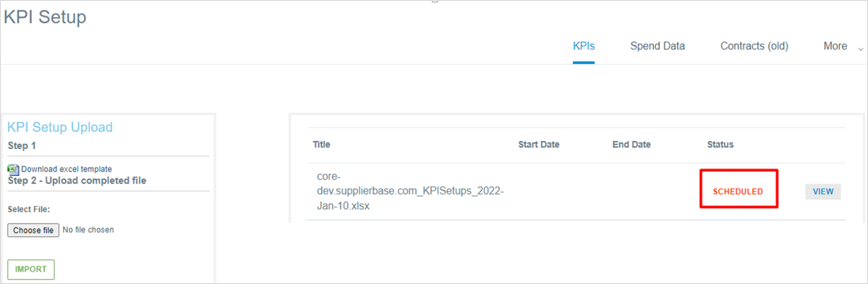Viewport: 868px width, 284px height.
Task: Click the Start Date column header
Action: [x=538, y=144]
